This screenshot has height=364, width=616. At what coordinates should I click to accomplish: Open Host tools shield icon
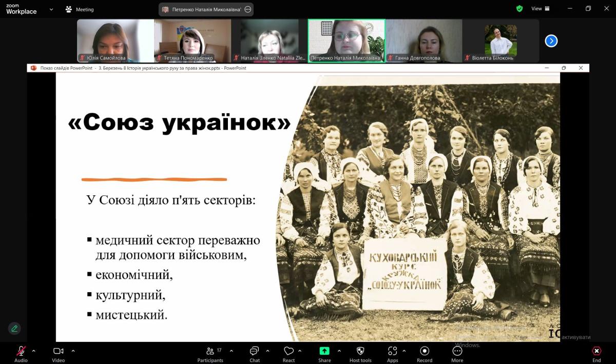click(x=360, y=351)
